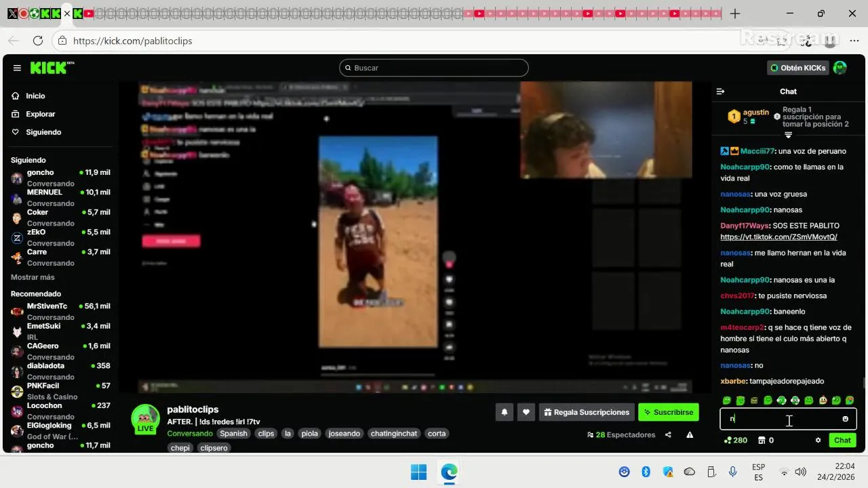
Task: Click the pablitoclips channel name
Action: (193, 409)
